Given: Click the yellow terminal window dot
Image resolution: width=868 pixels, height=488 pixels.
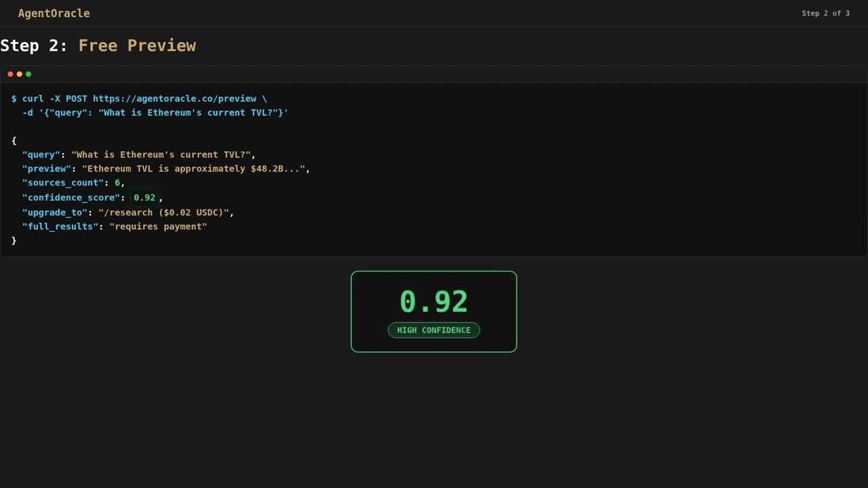Looking at the screenshot, I should point(19,74).
